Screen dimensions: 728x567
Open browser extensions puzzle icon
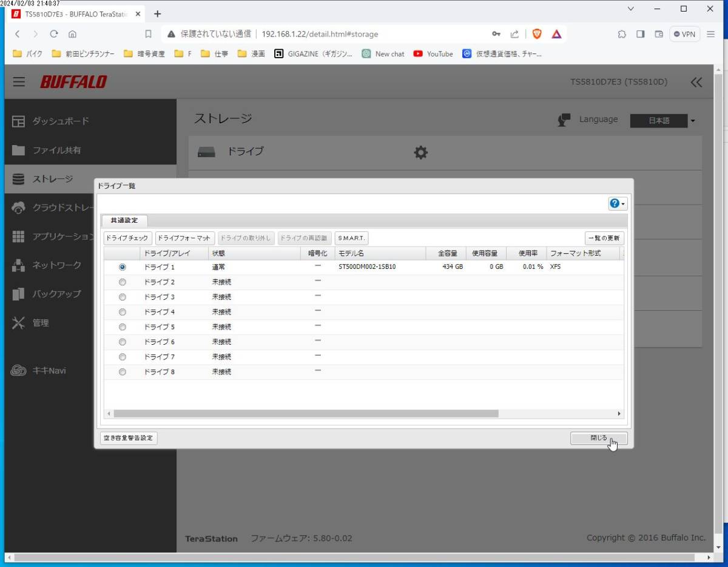click(622, 34)
